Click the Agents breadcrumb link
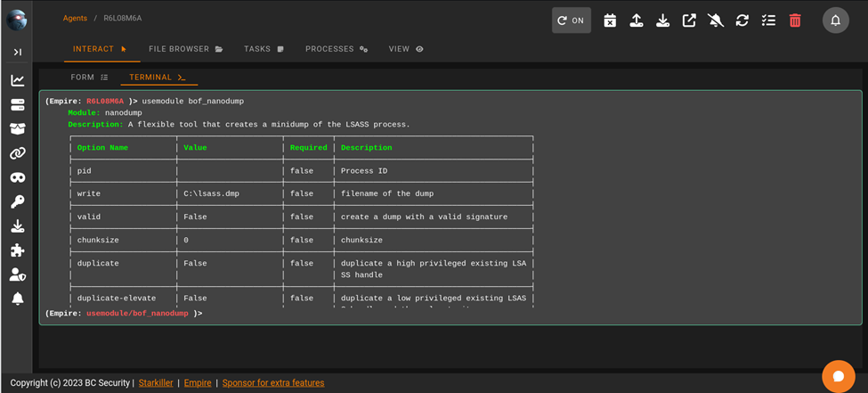The width and height of the screenshot is (868, 393). 75,18
